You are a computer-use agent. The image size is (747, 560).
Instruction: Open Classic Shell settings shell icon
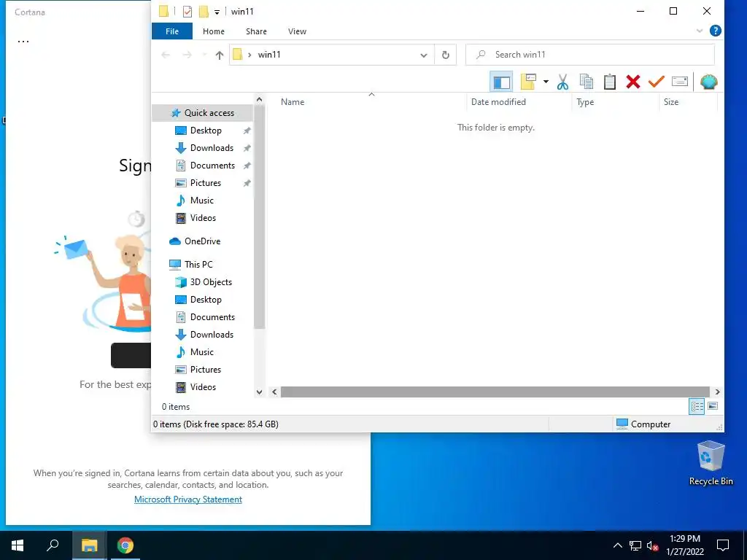click(x=708, y=82)
